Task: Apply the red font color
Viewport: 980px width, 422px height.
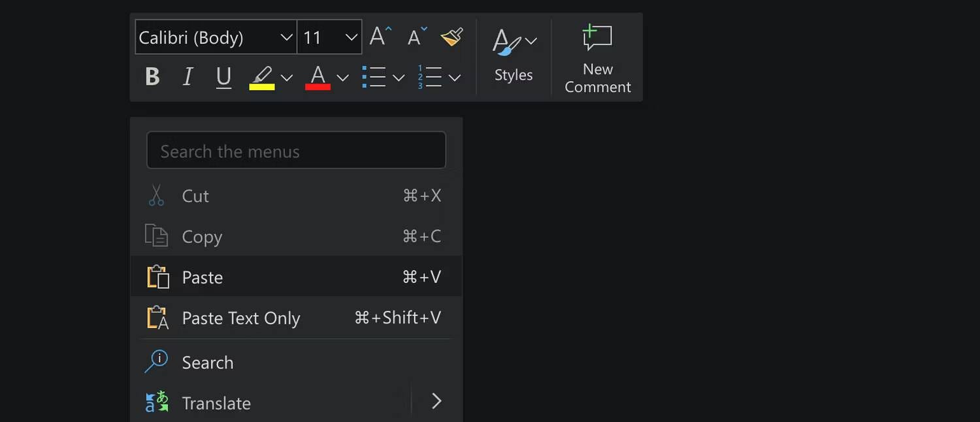Action: 318,76
